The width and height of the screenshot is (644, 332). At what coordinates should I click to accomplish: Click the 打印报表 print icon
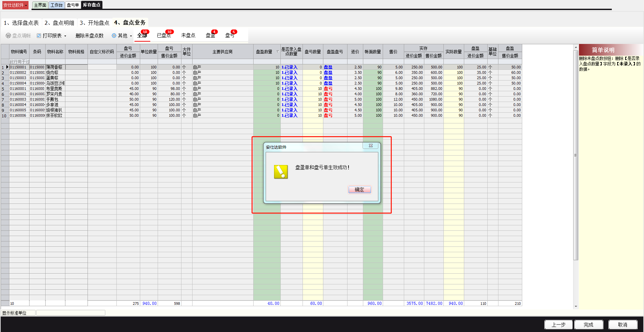[39, 36]
